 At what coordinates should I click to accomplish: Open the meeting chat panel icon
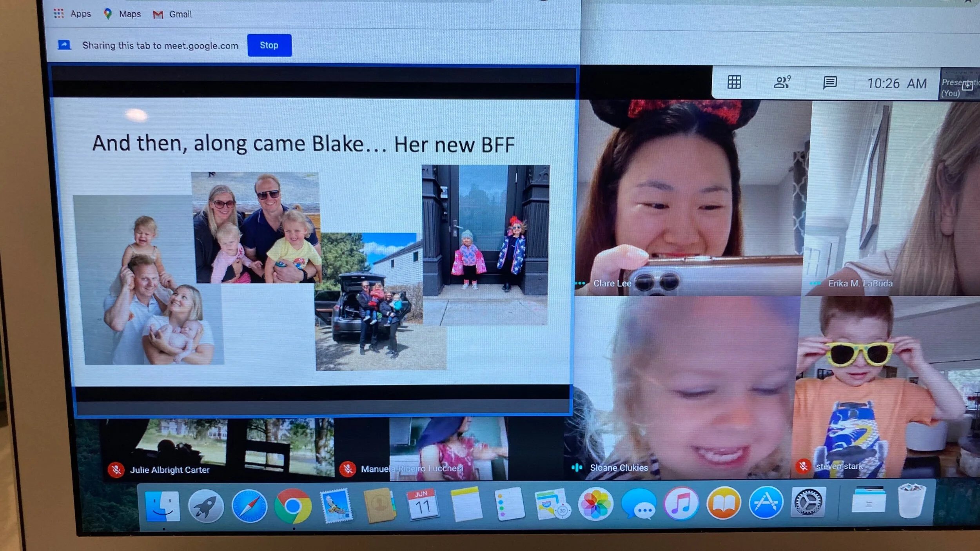(x=829, y=82)
